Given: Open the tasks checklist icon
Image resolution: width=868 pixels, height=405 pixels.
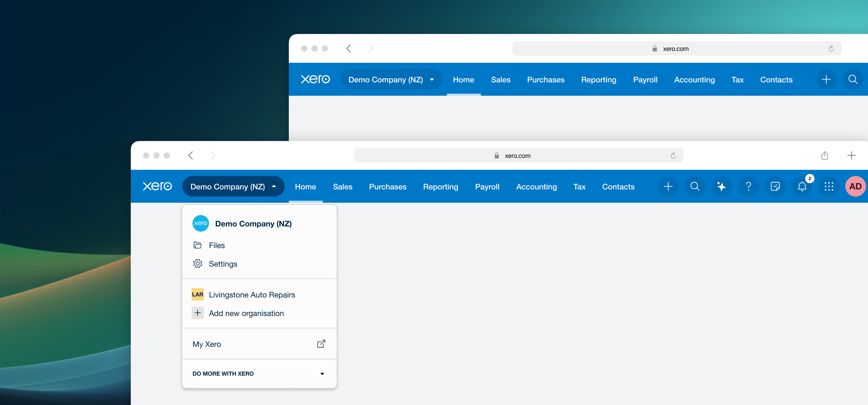Looking at the screenshot, I should click(x=775, y=186).
